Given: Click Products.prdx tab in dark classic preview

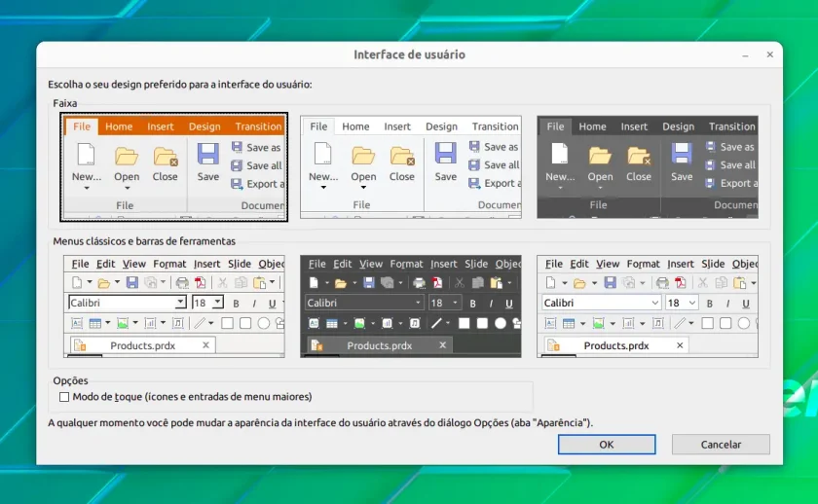Looking at the screenshot, I should [379, 345].
